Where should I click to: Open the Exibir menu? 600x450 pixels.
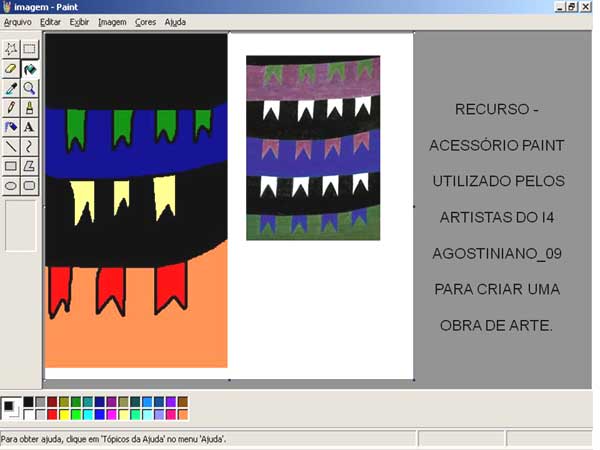[79, 22]
